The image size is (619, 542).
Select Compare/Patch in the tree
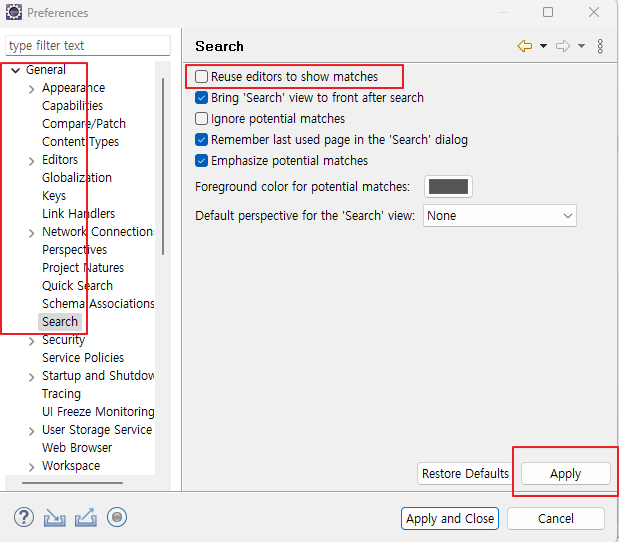point(84,124)
